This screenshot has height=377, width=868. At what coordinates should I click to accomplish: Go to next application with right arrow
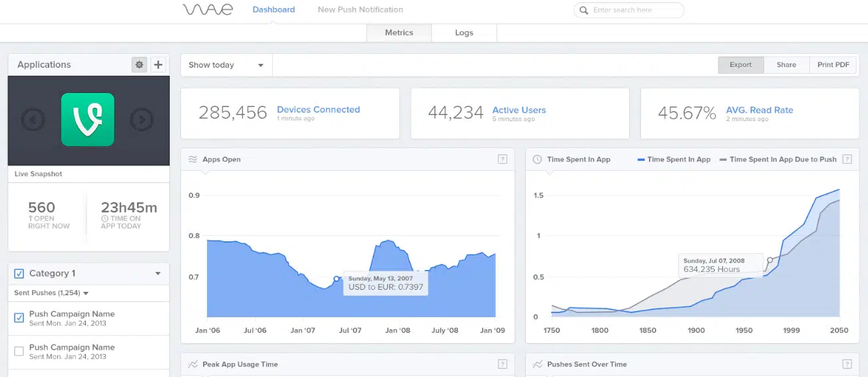tap(141, 120)
